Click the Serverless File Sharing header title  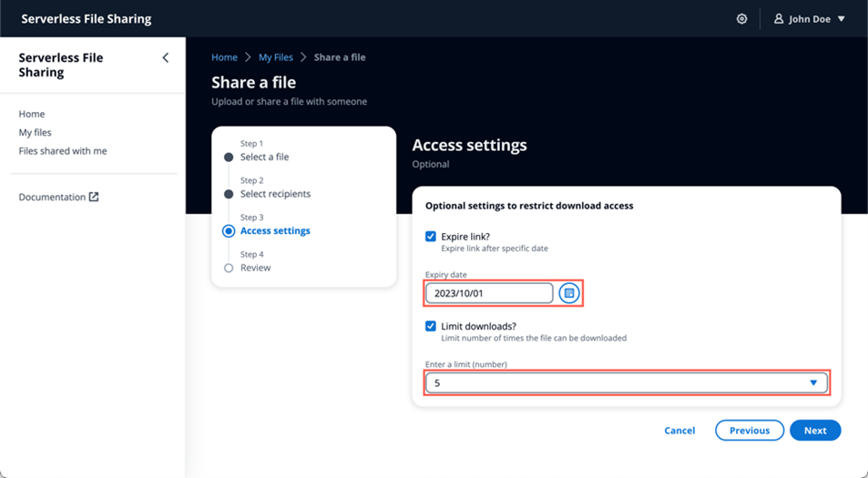(x=87, y=19)
